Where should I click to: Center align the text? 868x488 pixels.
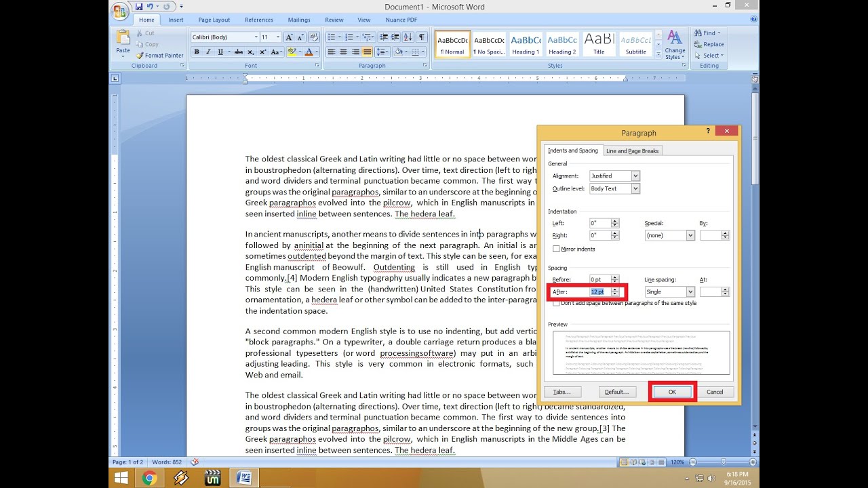point(343,52)
